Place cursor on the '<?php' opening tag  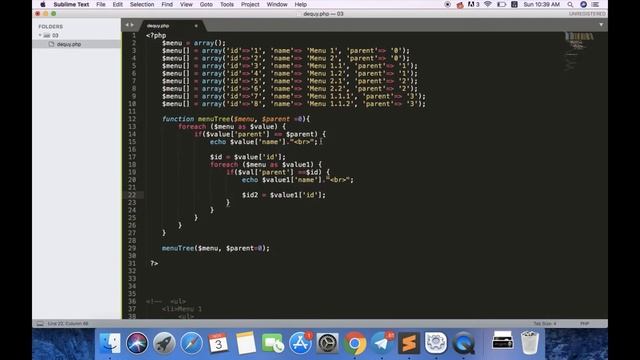point(156,36)
